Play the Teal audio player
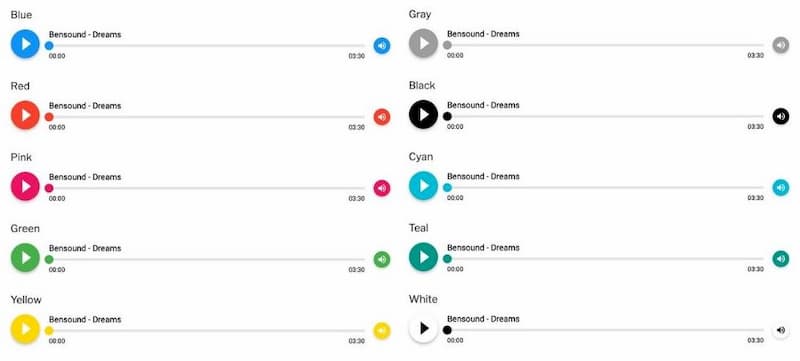Image resolution: width=800 pixels, height=361 pixels. 423,257
